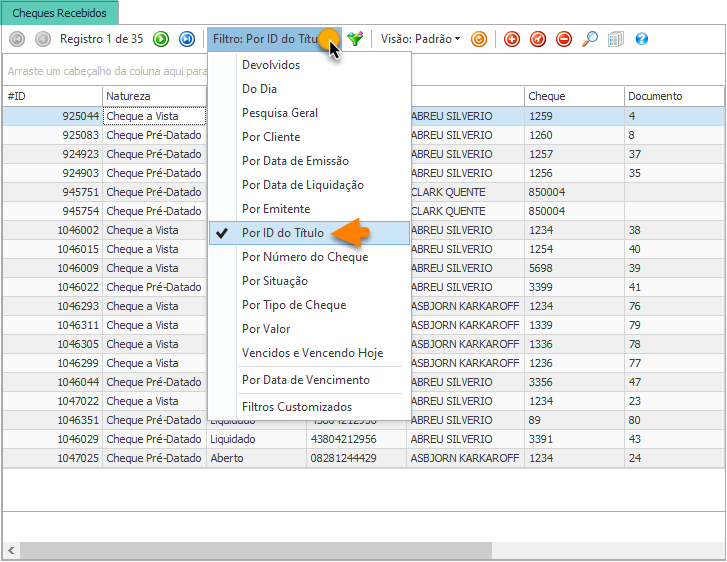Click cheque number 3399 cell
Viewport: 727px width, 562px height.
click(x=574, y=287)
